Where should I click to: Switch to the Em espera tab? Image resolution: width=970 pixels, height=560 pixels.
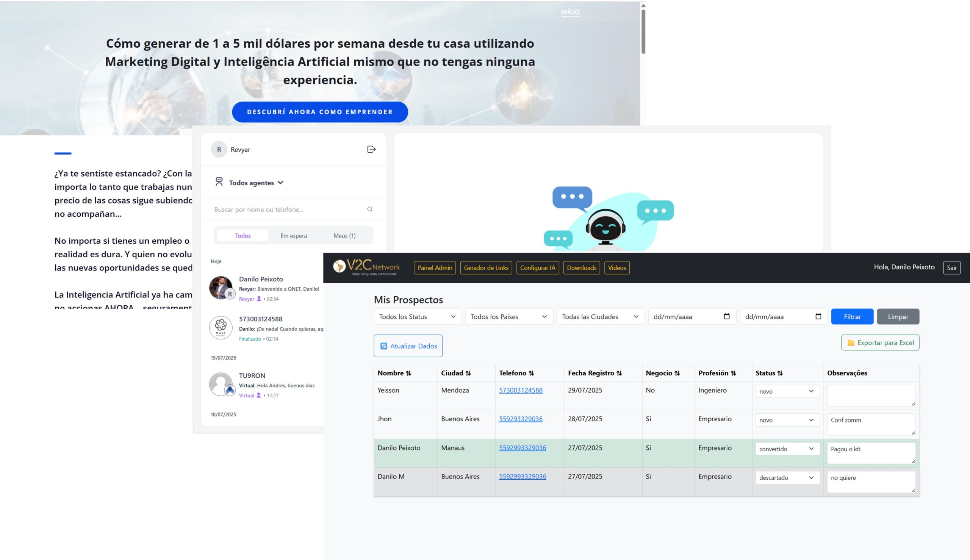293,235
